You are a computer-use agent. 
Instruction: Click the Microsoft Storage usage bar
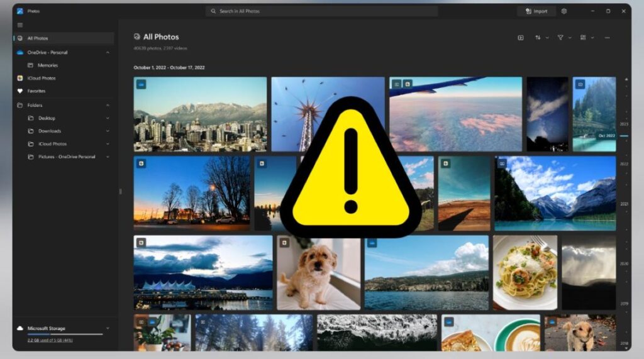(x=65, y=334)
